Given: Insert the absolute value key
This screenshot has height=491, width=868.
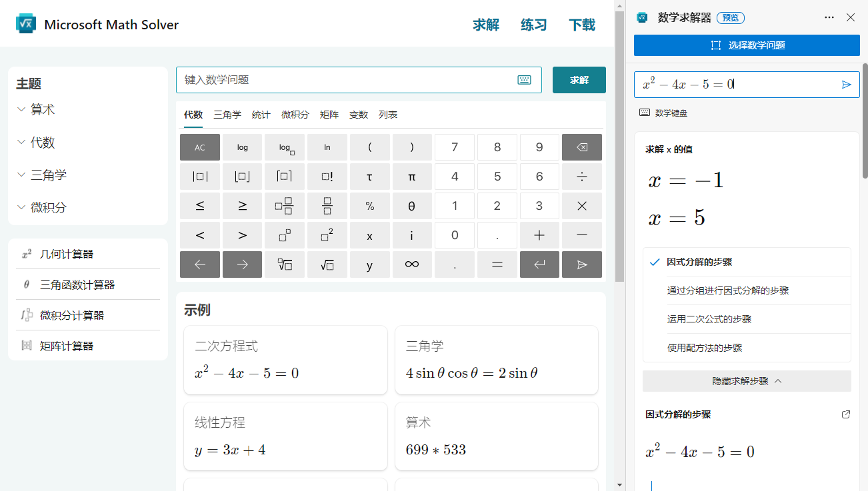Looking at the screenshot, I should click(x=200, y=177).
